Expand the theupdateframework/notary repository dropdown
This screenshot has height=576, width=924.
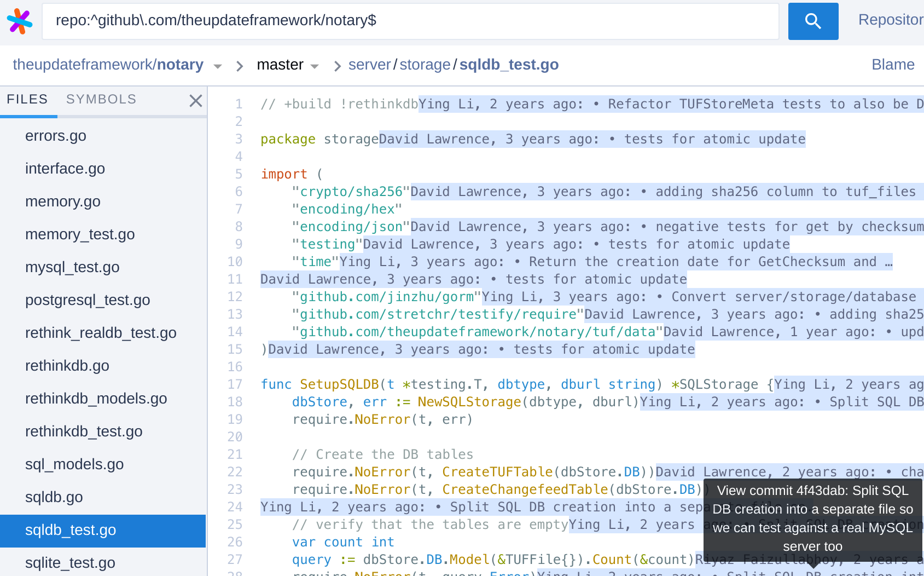pyautogui.click(x=217, y=66)
